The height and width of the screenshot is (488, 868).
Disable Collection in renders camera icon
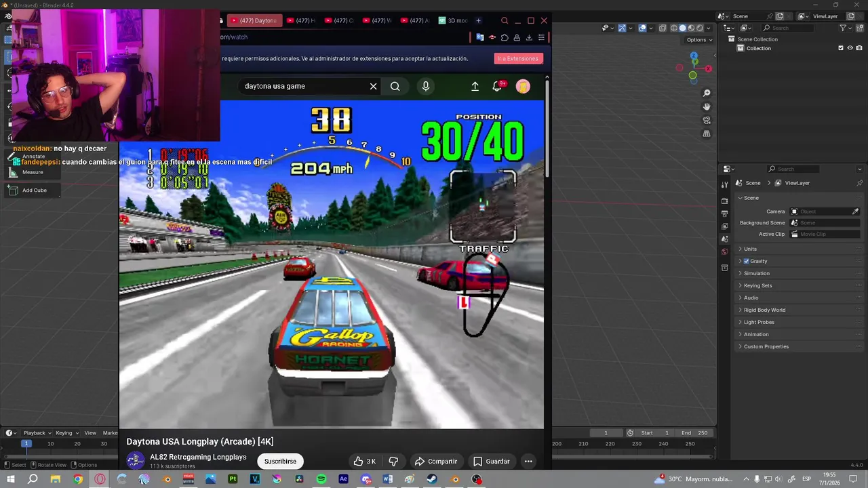859,48
